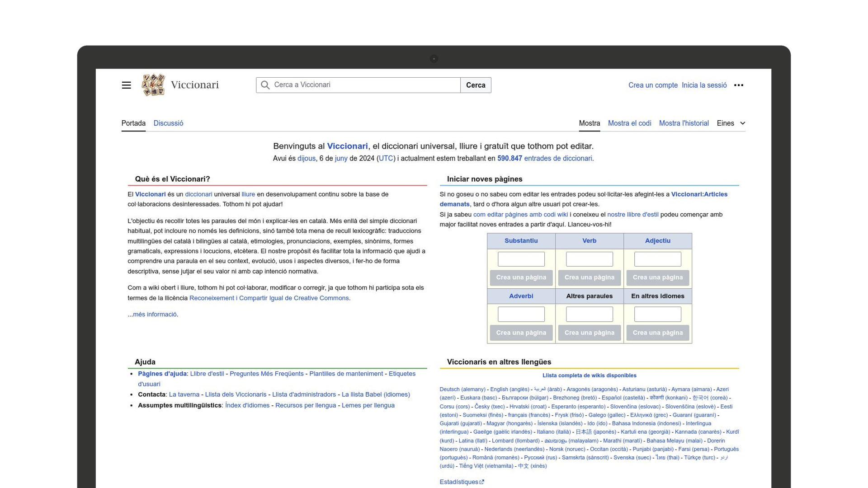
Task: Click the Viccionari wordmark text
Action: coord(195,85)
